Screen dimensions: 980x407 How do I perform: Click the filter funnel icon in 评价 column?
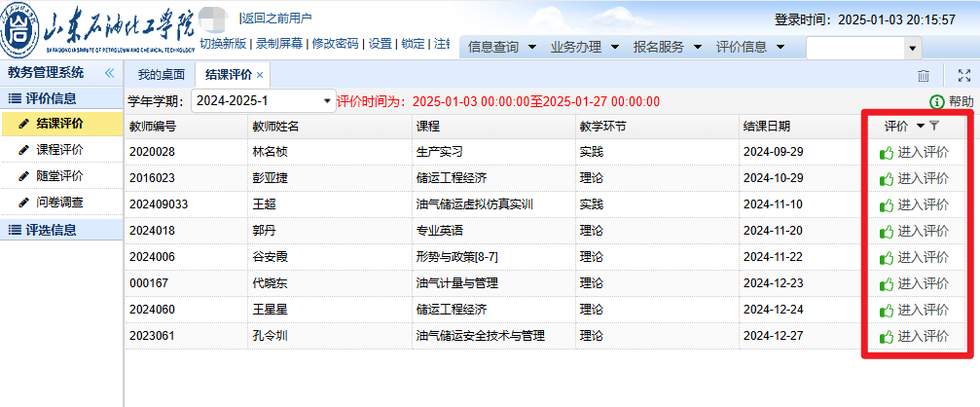934,126
